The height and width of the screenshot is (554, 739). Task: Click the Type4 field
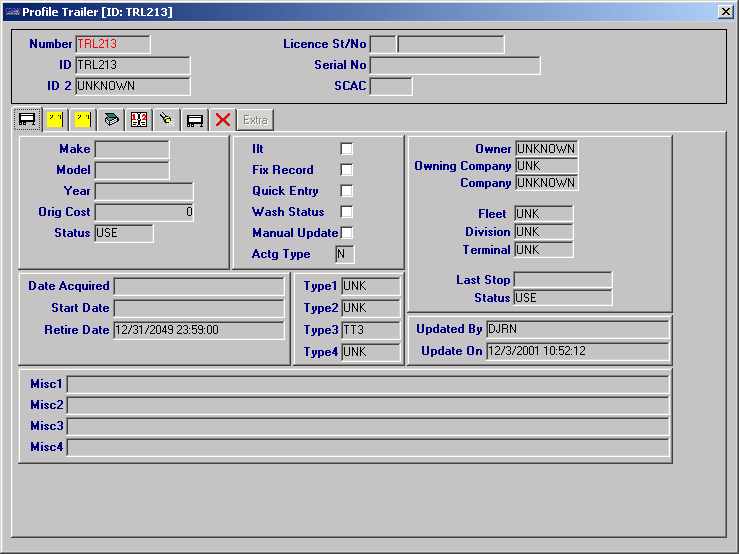pyautogui.click(x=371, y=352)
